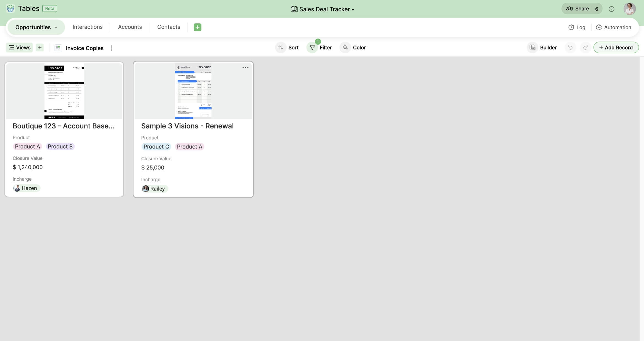The width and height of the screenshot is (644, 341).
Task: Open the user profile avatar
Action: pyautogui.click(x=629, y=9)
